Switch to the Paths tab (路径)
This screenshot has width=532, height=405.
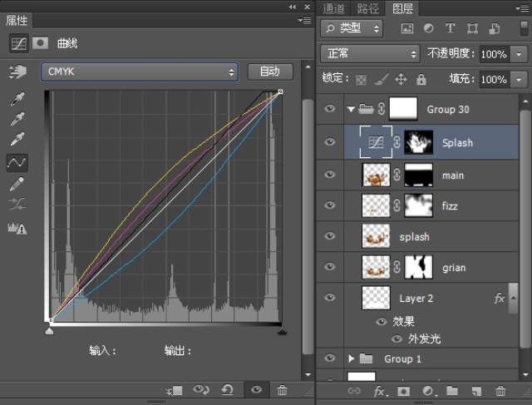click(367, 8)
